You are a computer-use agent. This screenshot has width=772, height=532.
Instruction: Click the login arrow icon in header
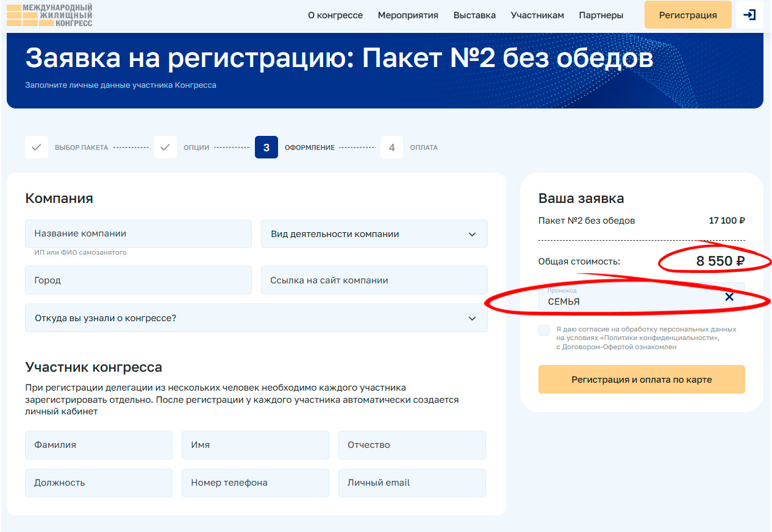[x=749, y=15]
